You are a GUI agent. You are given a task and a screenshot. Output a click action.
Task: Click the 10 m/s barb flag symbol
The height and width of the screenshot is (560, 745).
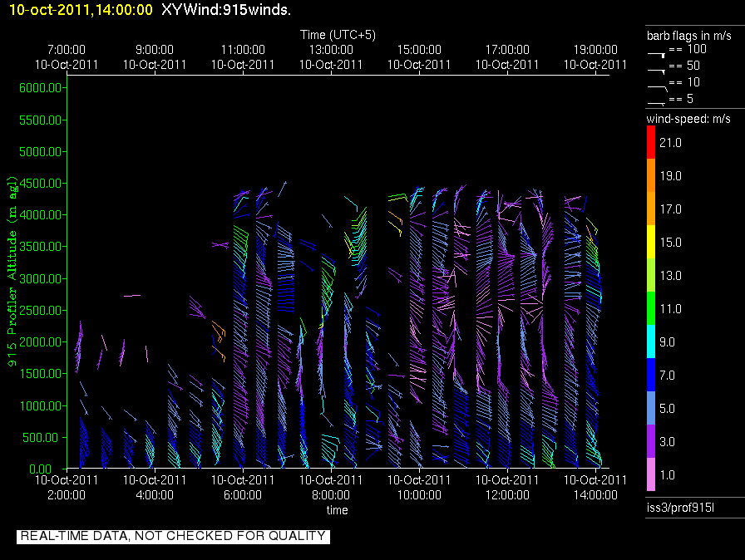click(658, 88)
